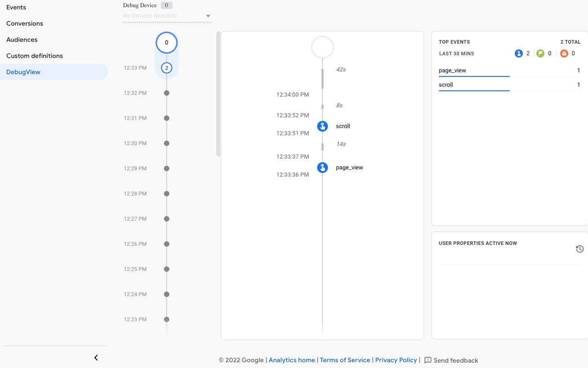Click the green conversions flag icon

(x=540, y=53)
